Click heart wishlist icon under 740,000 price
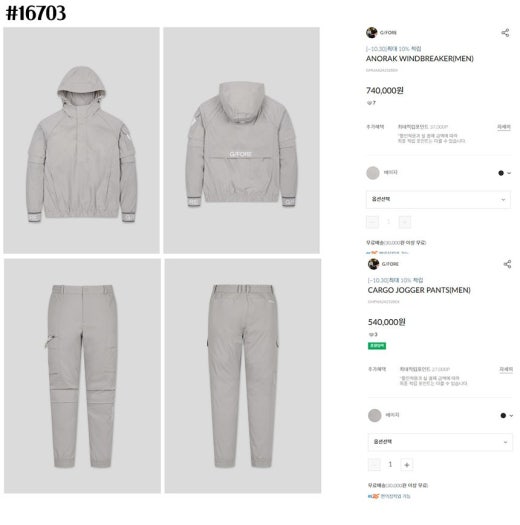Viewport: 520px width, 525px height. (369, 103)
